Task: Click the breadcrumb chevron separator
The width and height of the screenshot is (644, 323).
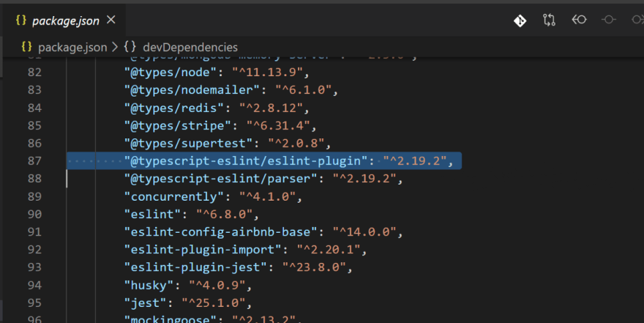Action: (x=115, y=47)
